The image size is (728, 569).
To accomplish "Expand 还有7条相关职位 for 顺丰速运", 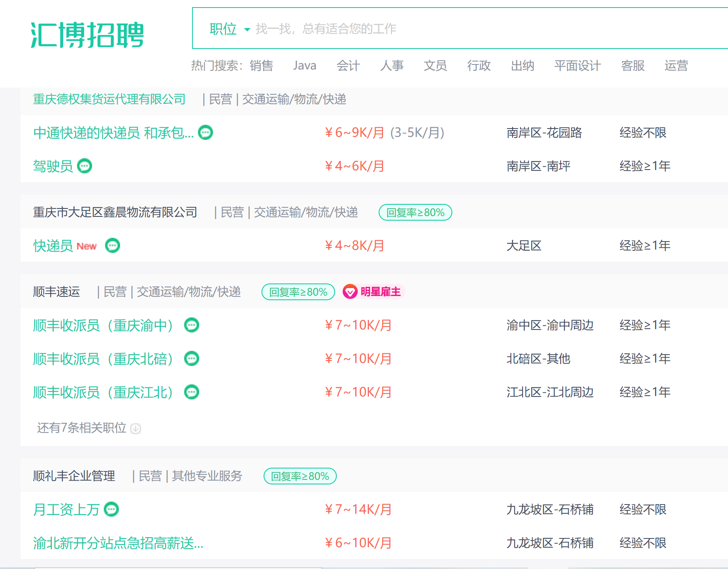I will click(x=89, y=428).
